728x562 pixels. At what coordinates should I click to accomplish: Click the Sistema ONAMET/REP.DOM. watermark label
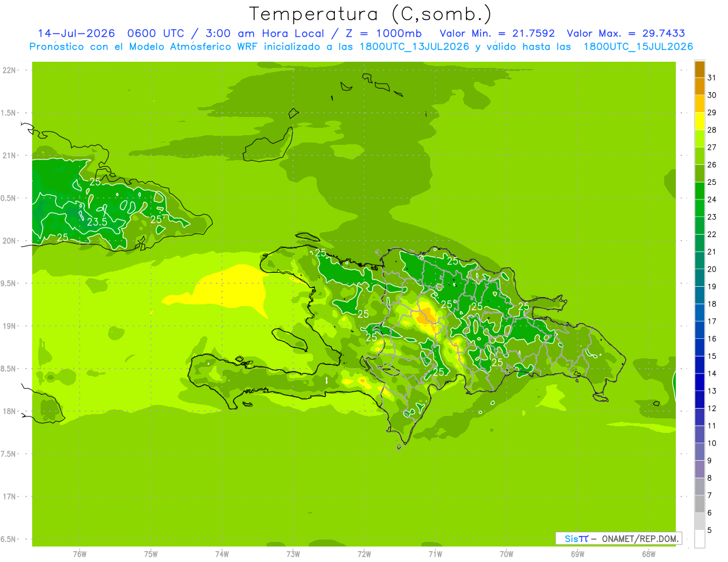tap(619, 538)
